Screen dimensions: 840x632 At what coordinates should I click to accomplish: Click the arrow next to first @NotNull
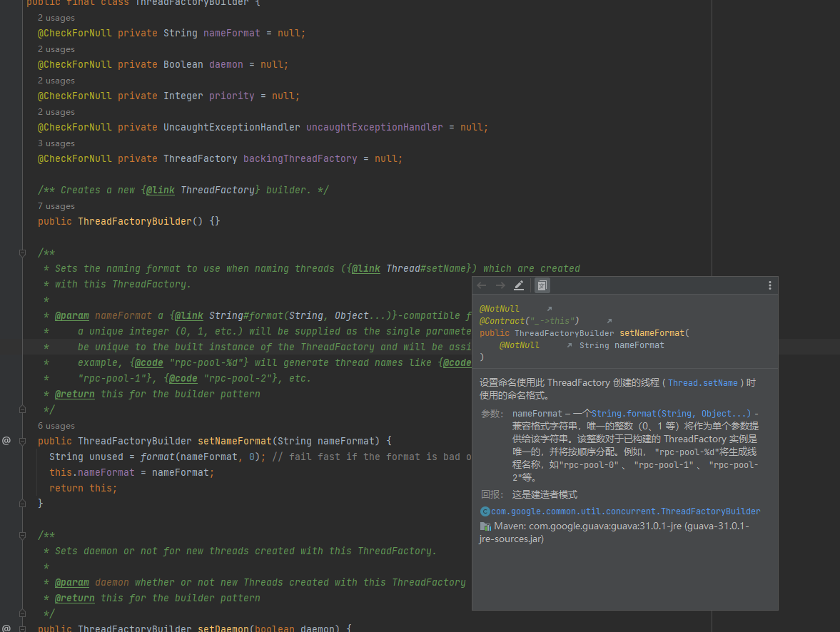tap(549, 309)
